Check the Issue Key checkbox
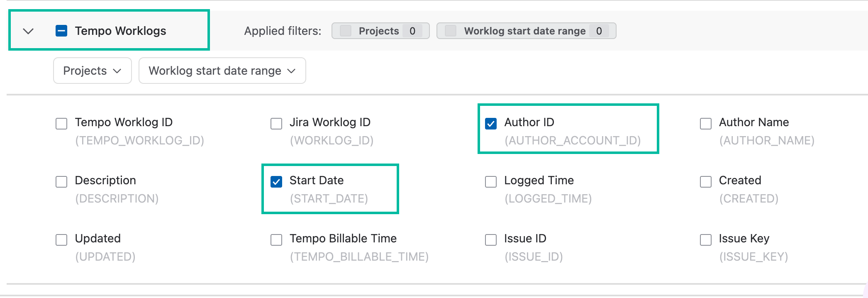The width and height of the screenshot is (868, 298). 706,240
